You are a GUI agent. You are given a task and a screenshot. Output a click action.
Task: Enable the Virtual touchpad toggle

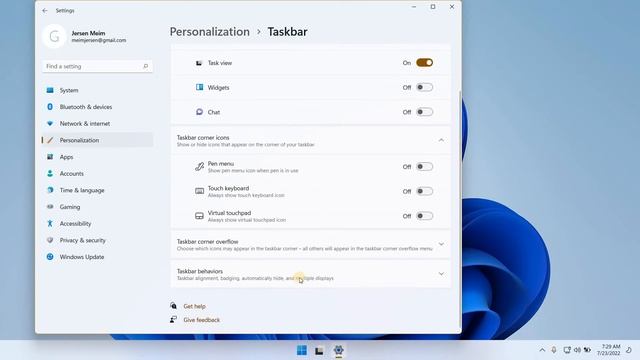click(x=424, y=216)
